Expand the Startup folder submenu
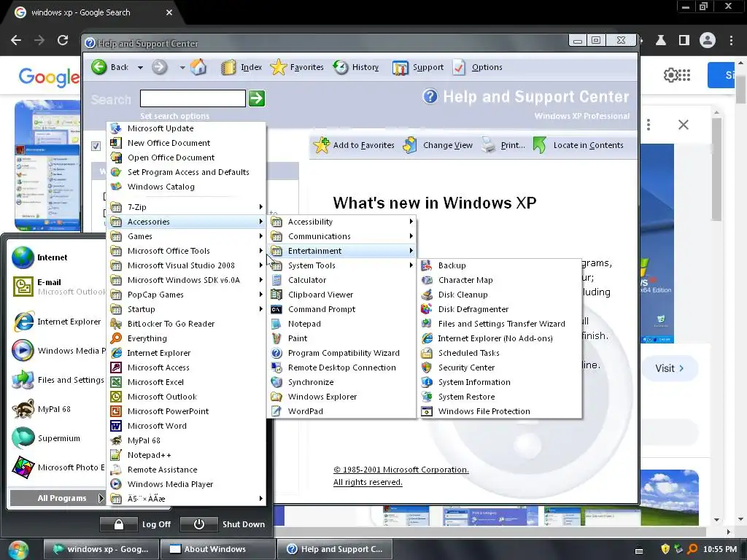The width and height of the screenshot is (747, 560). coord(186,309)
